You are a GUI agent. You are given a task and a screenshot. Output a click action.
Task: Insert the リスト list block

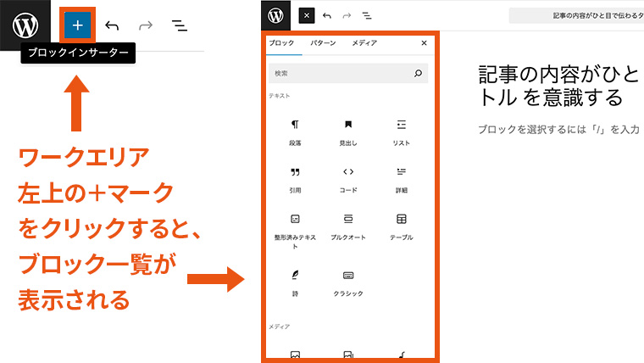click(402, 132)
